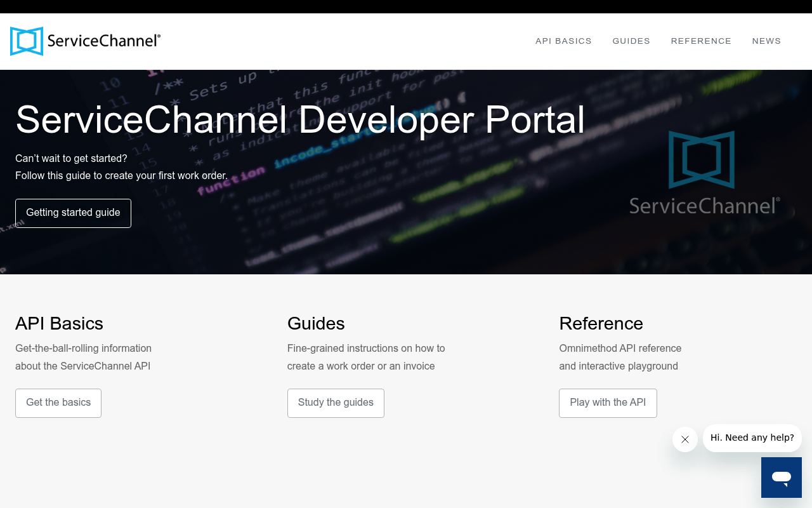Click the ServiceChannel logo in the header

(x=85, y=41)
